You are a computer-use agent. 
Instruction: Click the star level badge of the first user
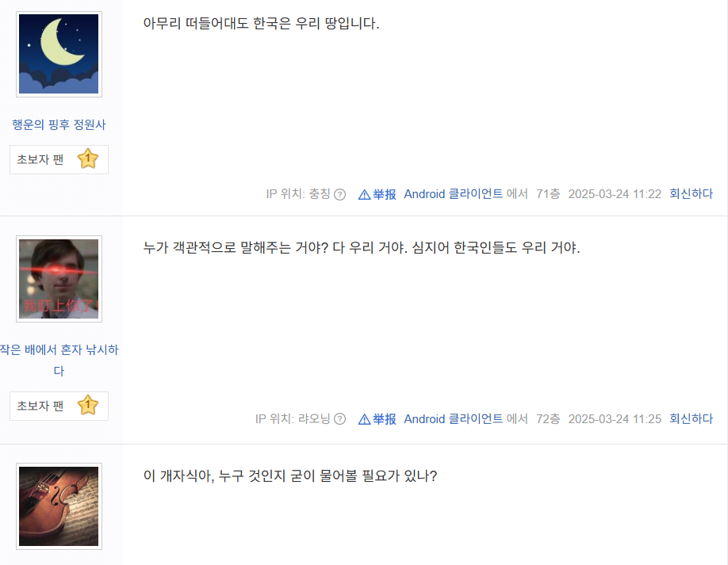pyautogui.click(x=88, y=159)
